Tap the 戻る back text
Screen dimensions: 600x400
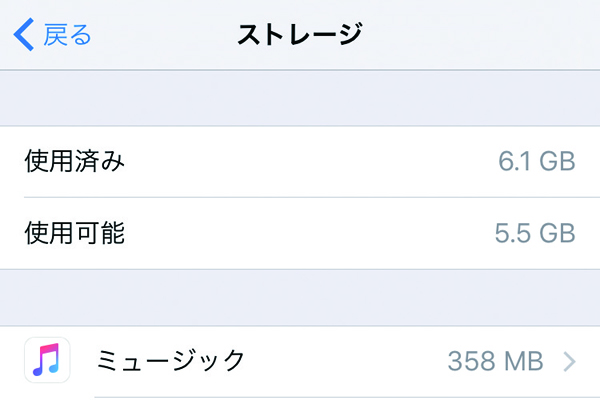click(69, 35)
